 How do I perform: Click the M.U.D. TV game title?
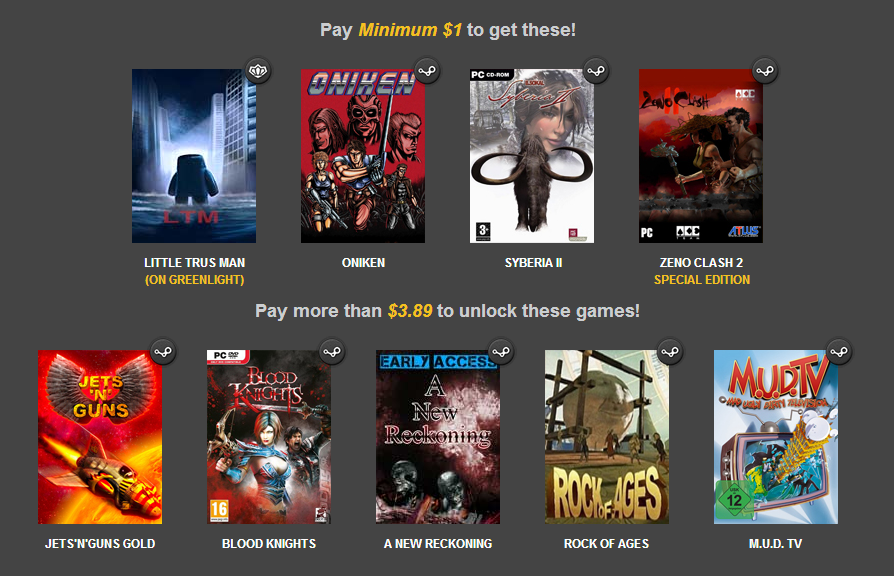point(775,544)
